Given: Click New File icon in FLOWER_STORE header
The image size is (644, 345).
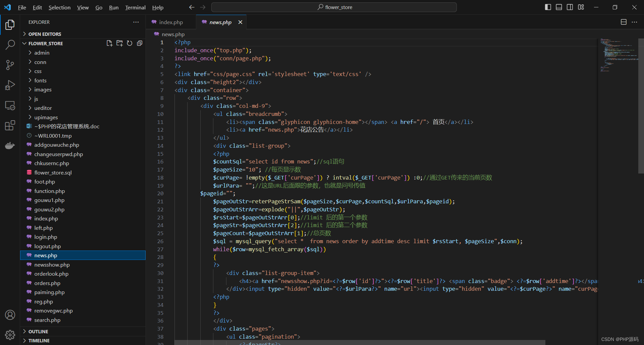Looking at the screenshot, I should (x=109, y=43).
